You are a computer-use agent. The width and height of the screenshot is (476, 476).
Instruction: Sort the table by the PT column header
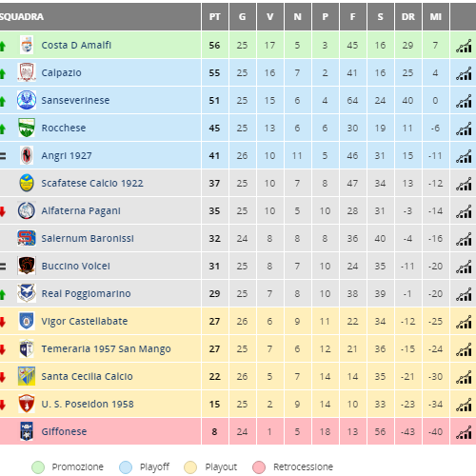tap(215, 17)
